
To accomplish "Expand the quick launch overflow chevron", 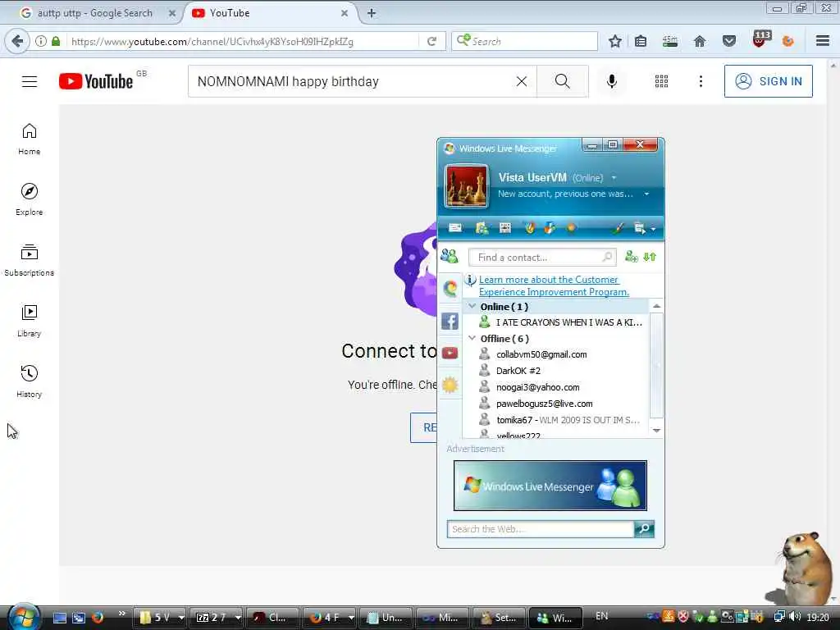I will (x=122, y=614).
